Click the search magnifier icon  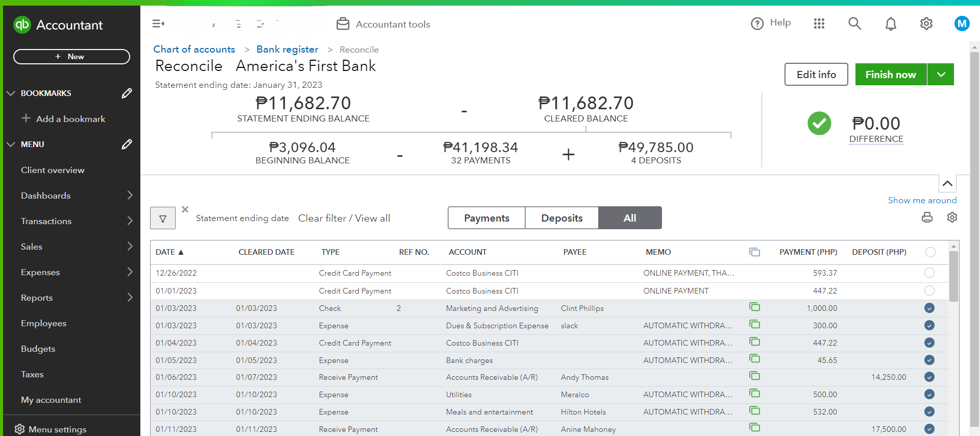pyautogui.click(x=854, y=23)
